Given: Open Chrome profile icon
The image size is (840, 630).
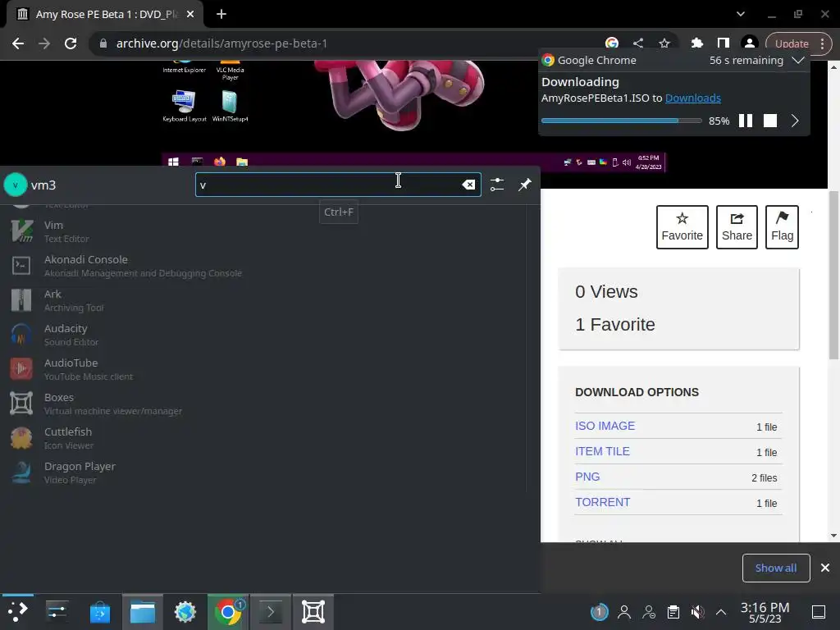Looking at the screenshot, I should [x=750, y=43].
